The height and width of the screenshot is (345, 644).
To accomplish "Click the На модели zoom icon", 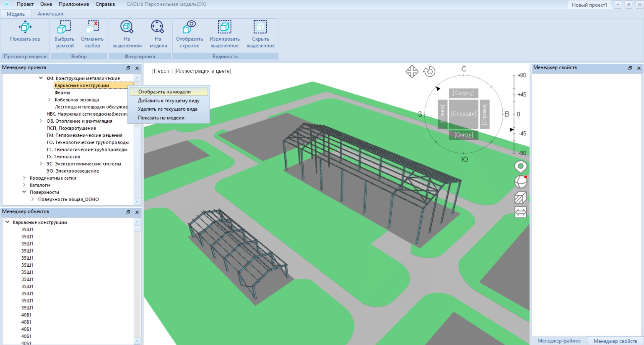I will click(x=158, y=27).
